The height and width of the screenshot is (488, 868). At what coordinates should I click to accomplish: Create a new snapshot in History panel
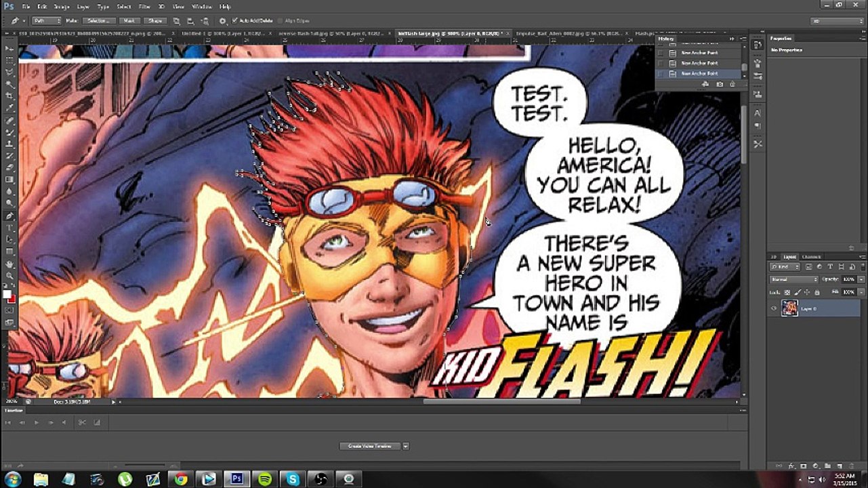[720, 84]
